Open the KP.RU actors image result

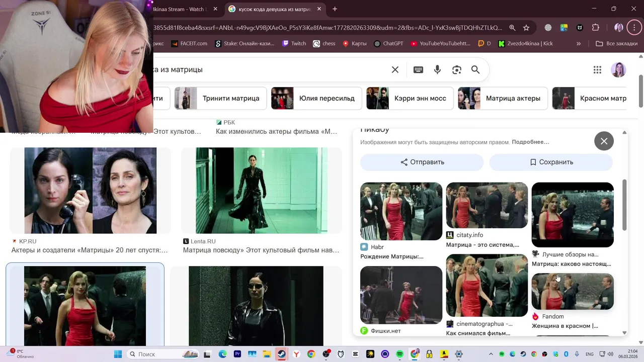point(91,191)
